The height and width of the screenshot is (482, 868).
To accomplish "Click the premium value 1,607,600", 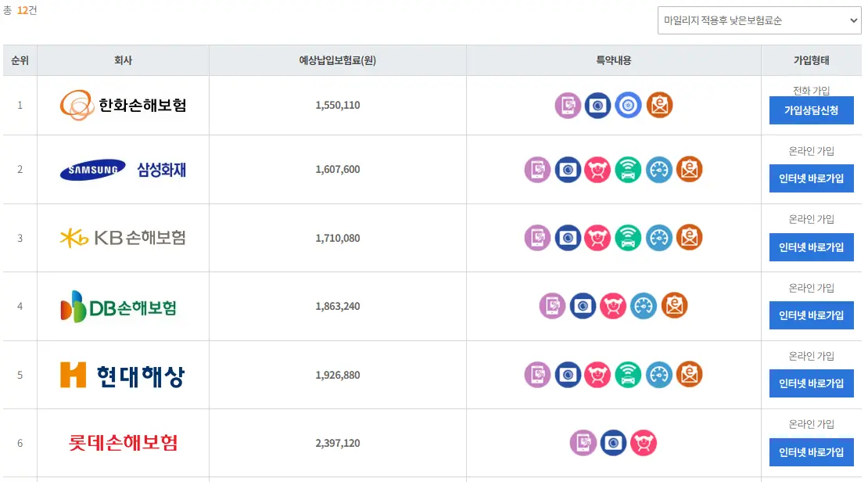I will click(338, 170).
